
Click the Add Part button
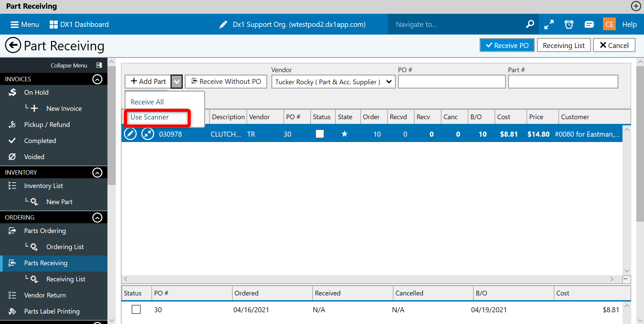pos(148,82)
